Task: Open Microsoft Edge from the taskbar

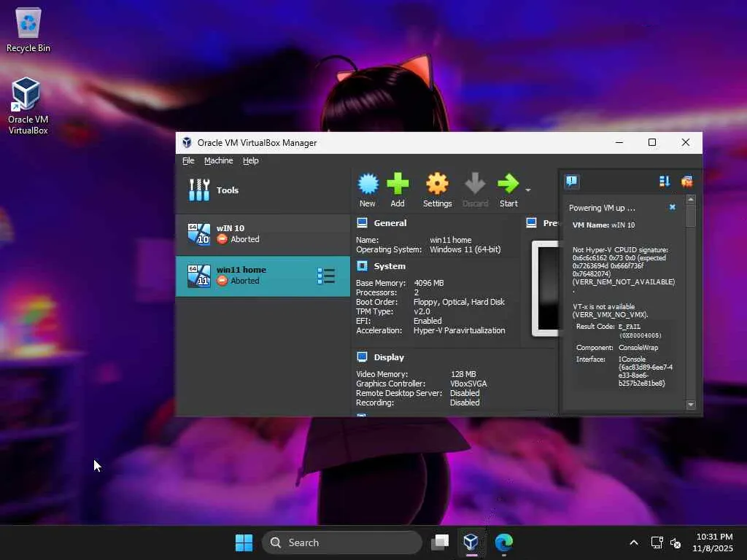Action: (503, 542)
